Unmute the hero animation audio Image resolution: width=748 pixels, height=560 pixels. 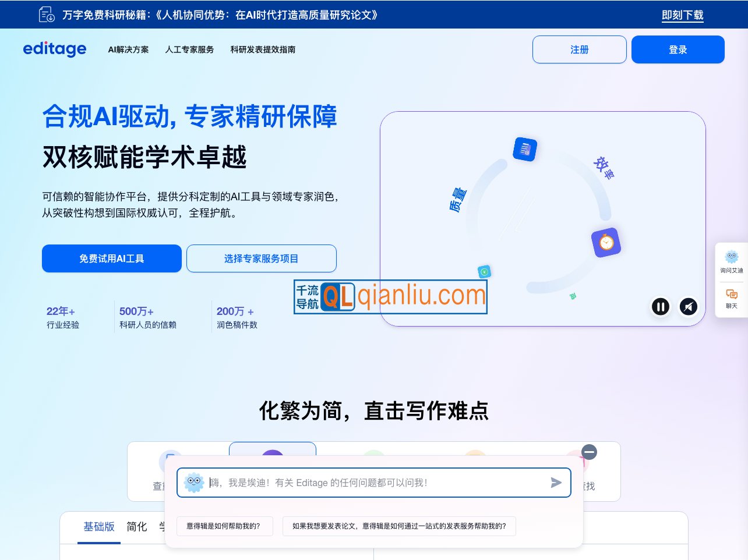pyautogui.click(x=689, y=307)
